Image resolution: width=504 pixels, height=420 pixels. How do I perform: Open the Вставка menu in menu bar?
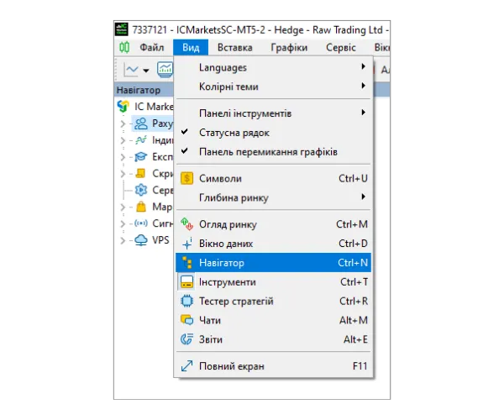(x=234, y=48)
